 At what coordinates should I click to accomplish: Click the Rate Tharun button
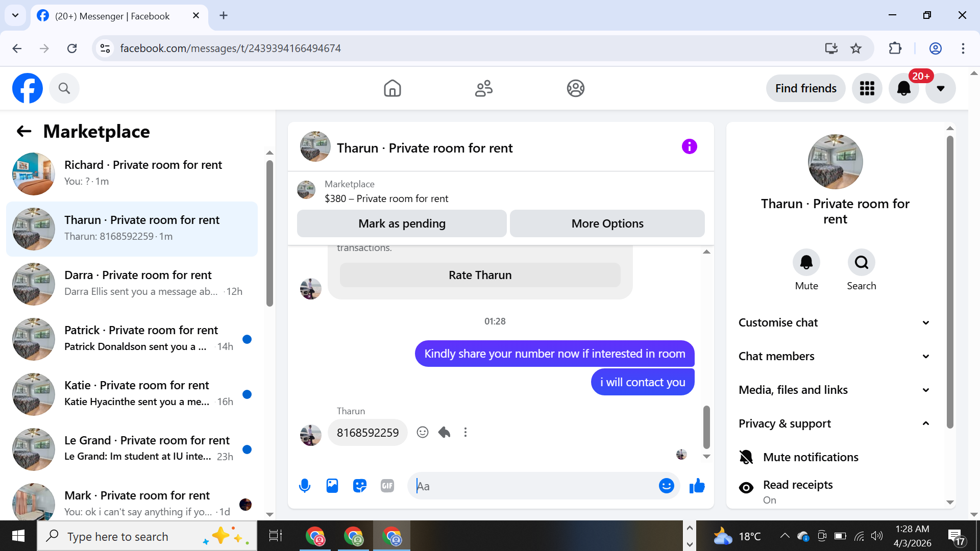480,275
